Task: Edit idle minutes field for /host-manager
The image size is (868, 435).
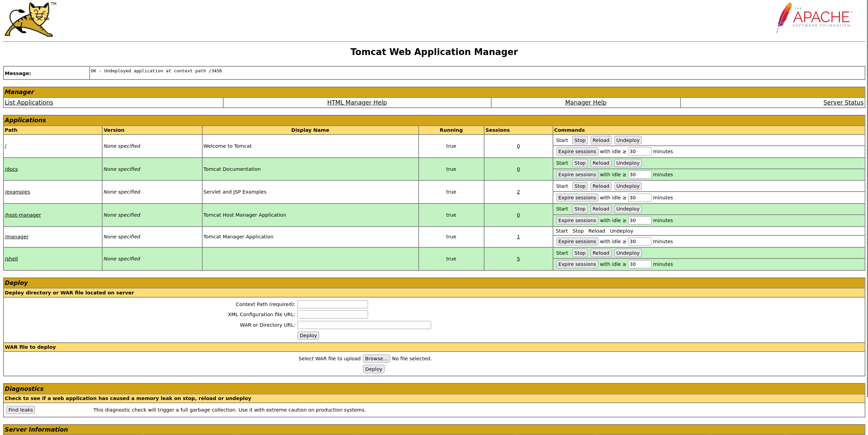Action: click(x=639, y=220)
